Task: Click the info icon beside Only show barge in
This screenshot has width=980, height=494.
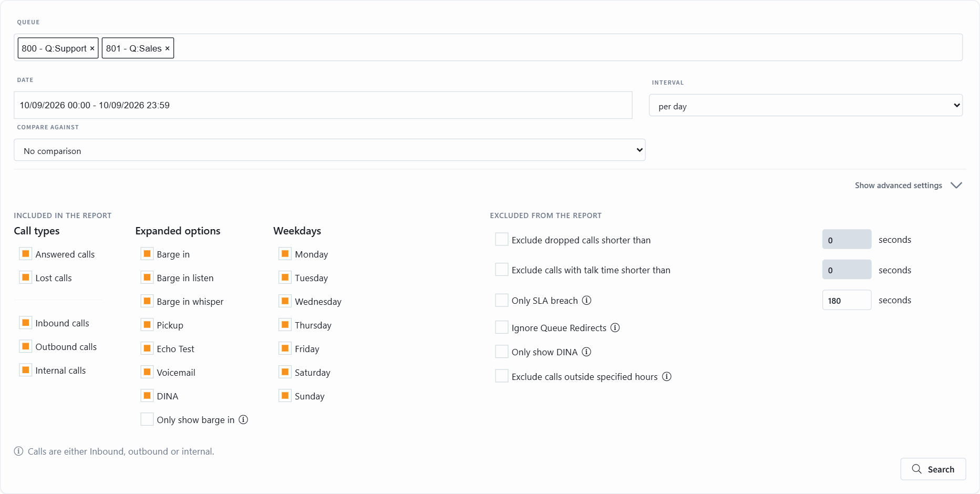Action: point(243,419)
